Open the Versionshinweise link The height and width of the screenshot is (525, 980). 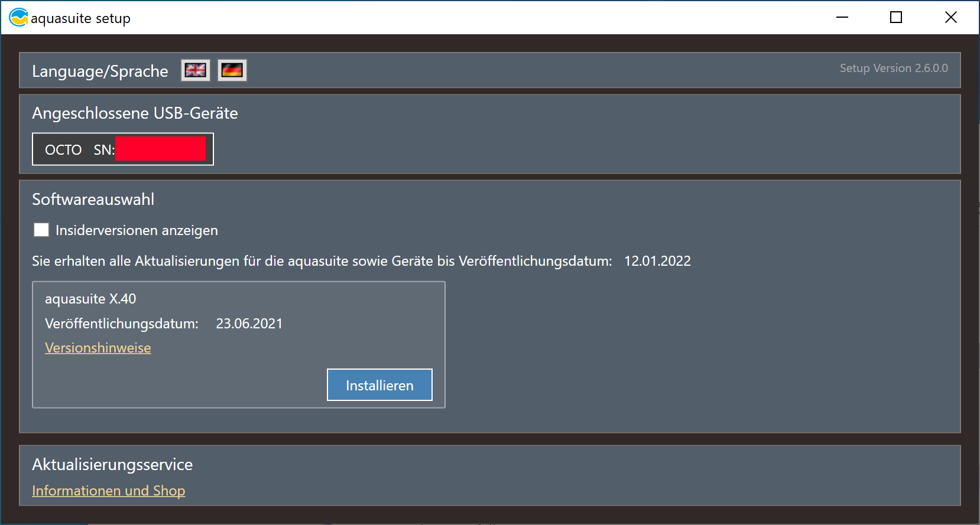[x=98, y=348]
